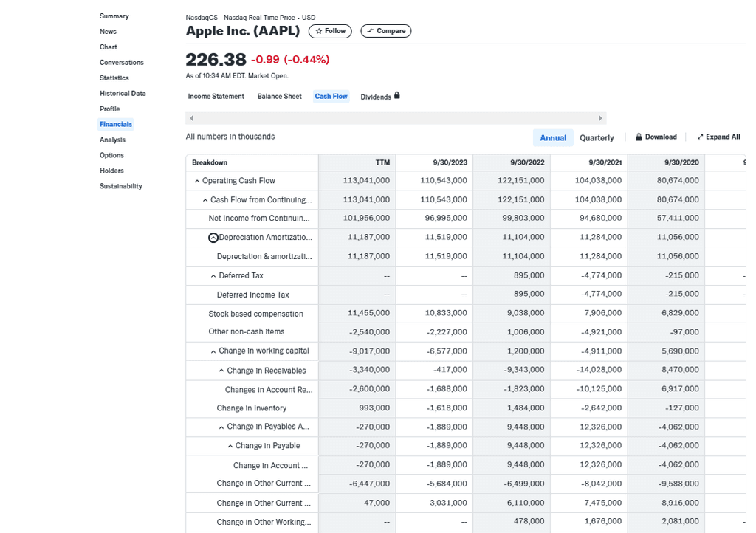Go to Historical Data in sidebar

coord(123,93)
